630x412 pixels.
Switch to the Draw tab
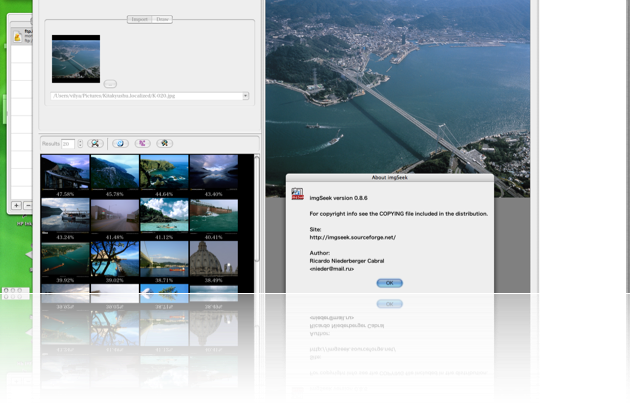pyautogui.click(x=160, y=19)
